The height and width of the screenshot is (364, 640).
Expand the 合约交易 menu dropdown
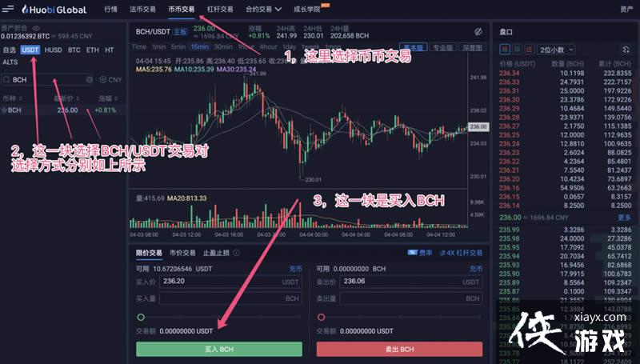coord(263,9)
